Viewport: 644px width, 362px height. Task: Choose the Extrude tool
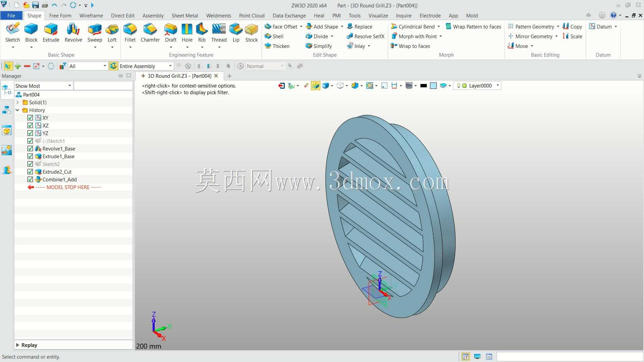pos(51,33)
